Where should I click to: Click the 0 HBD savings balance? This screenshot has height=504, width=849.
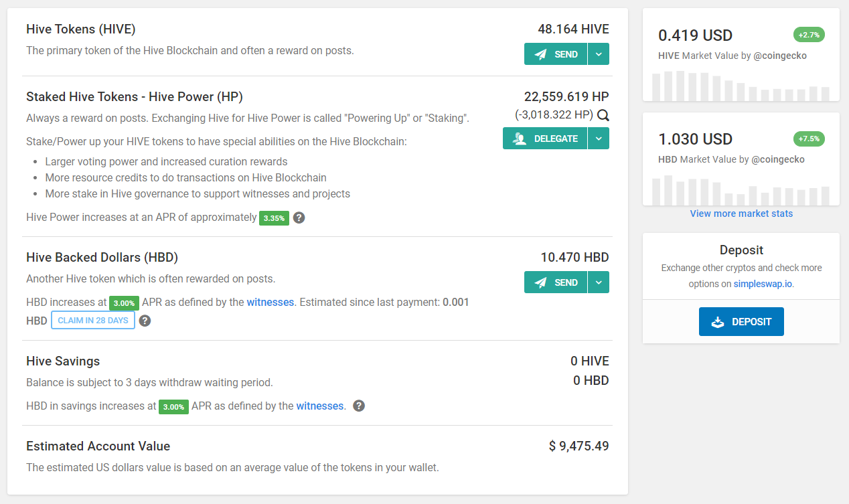coord(591,381)
